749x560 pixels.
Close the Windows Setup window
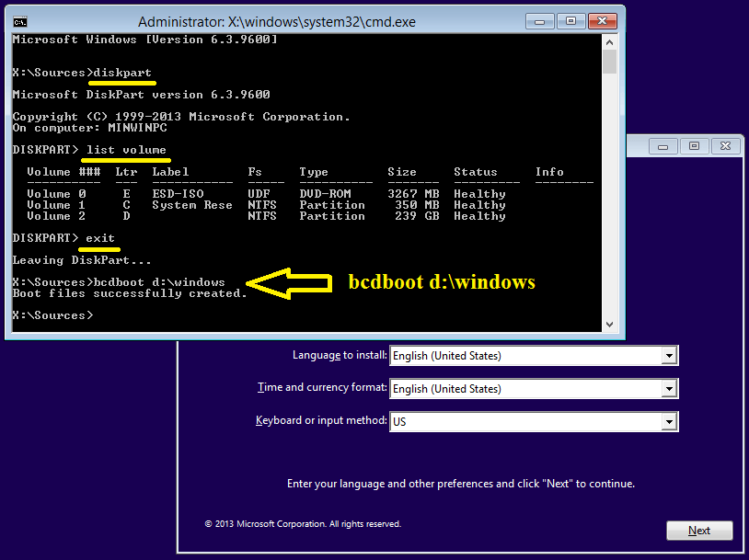click(726, 145)
